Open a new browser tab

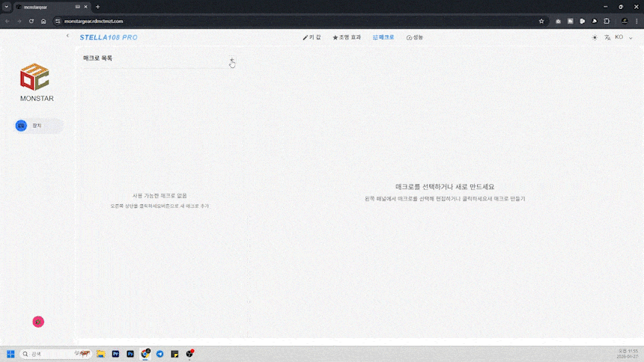(97, 7)
